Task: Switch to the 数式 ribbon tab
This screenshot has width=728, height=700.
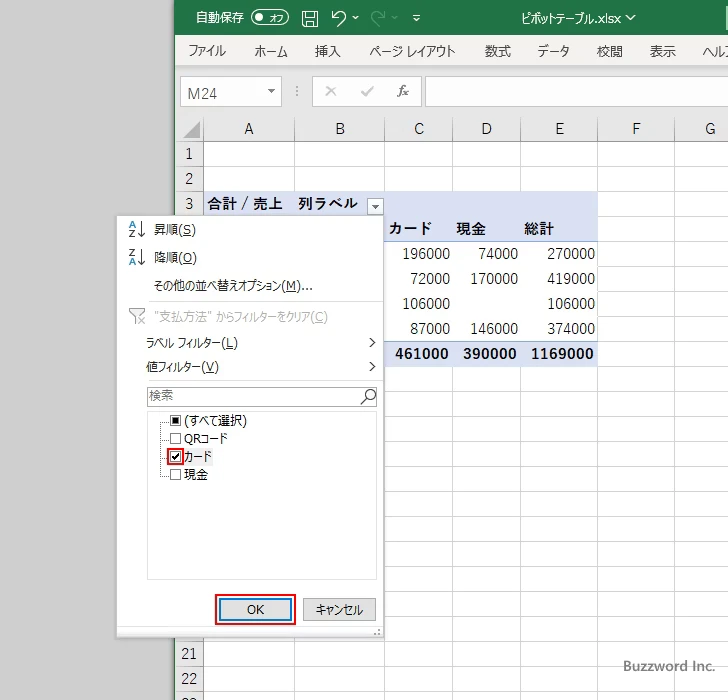Action: click(498, 51)
